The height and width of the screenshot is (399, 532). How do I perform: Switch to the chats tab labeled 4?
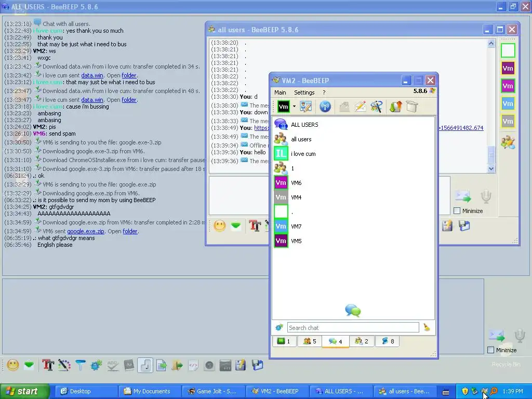pyautogui.click(x=335, y=341)
